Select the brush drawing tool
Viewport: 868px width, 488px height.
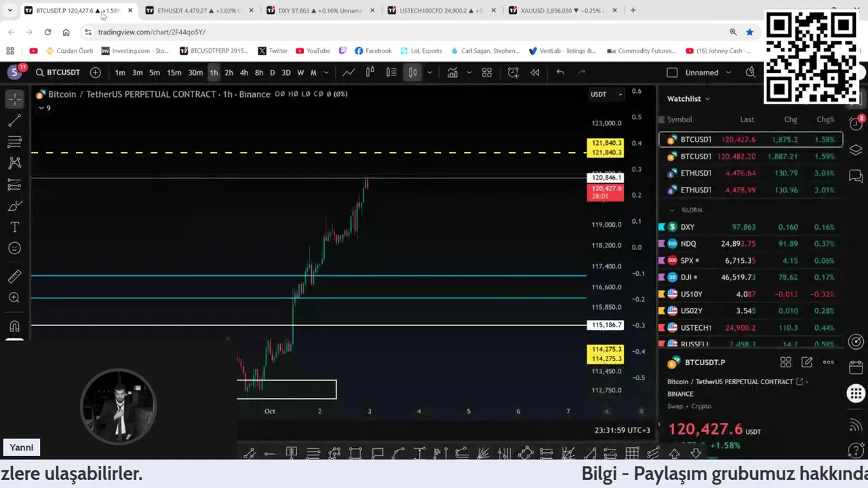point(14,205)
